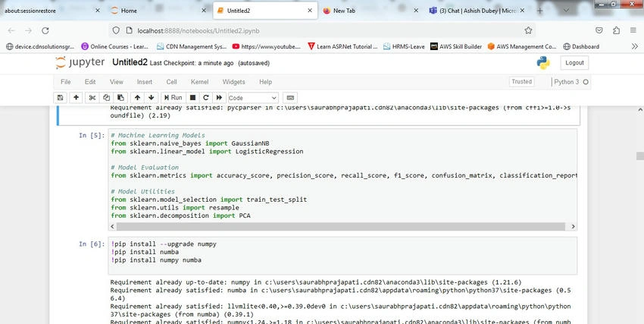The width and height of the screenshot is (644, 324).
Task: Open CDN Management Sys bookmark
Action: (x=192, y=46)
